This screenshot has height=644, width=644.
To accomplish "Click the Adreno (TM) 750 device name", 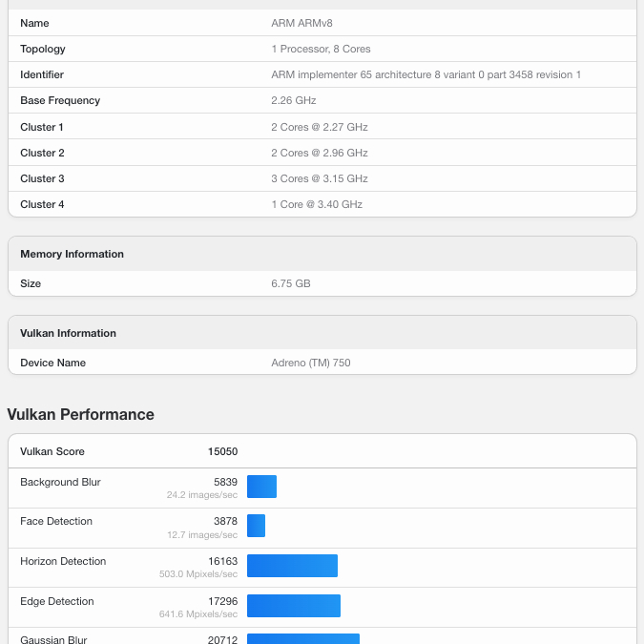I will click(312, 363).
